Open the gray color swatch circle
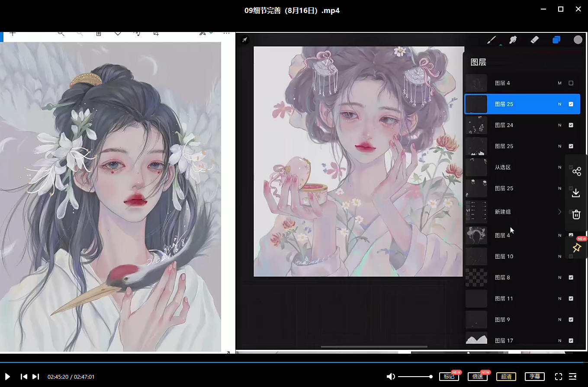This screenshot has height=387, width=588. [578, 40]
